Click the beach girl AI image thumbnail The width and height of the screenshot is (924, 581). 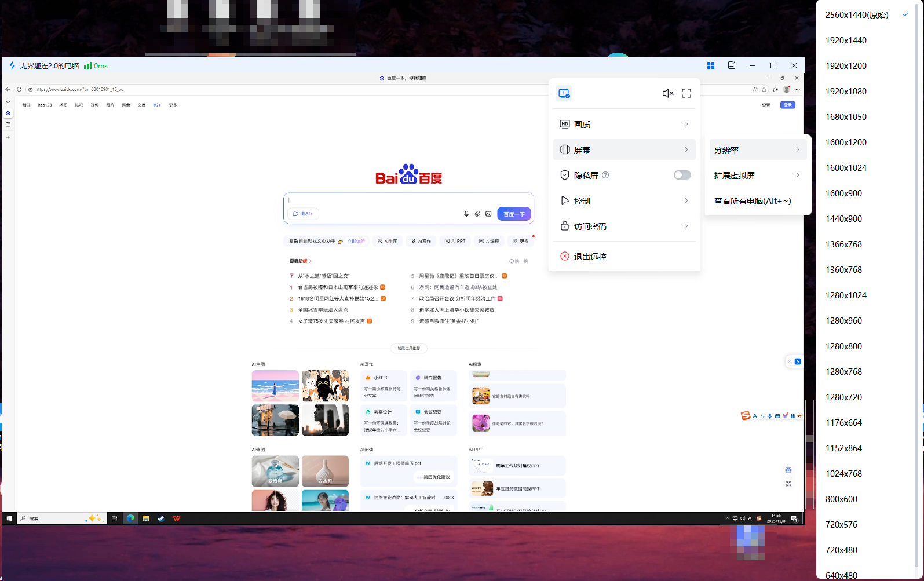[275, 386]
